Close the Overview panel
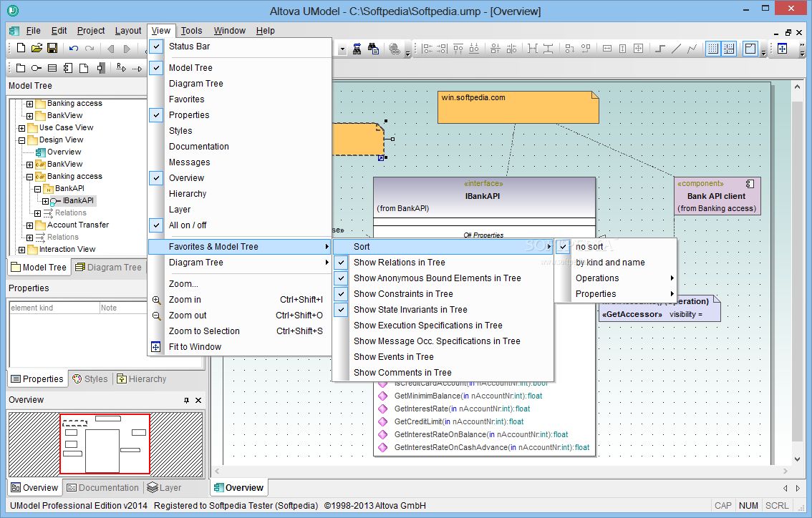Viewport: 812px width, 518px height. pyautogui.click(x=198, y=400)
